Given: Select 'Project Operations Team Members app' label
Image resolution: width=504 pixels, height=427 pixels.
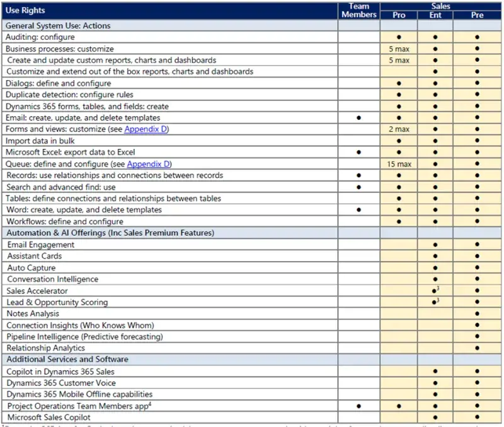Looking at the screenshot, I should (79, 406).
